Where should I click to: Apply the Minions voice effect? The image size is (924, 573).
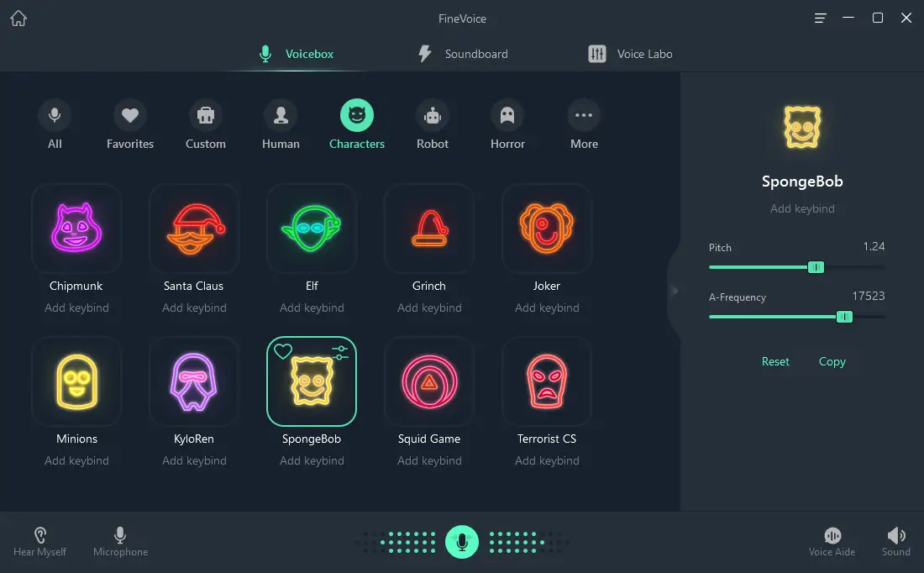pyautogui.click(x=76, y=381)
